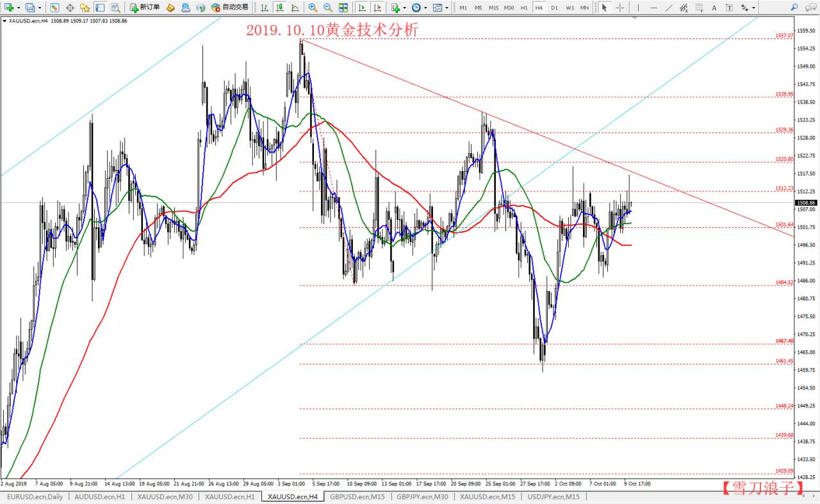The width and height of the screenshot is (820, 504).
Task: Open the Profiles toolbar icon
Action: [30, 8]
